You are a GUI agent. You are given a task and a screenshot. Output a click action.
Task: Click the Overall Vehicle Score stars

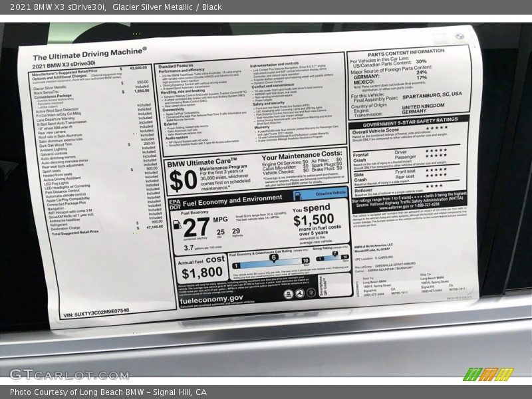point(437,128)
